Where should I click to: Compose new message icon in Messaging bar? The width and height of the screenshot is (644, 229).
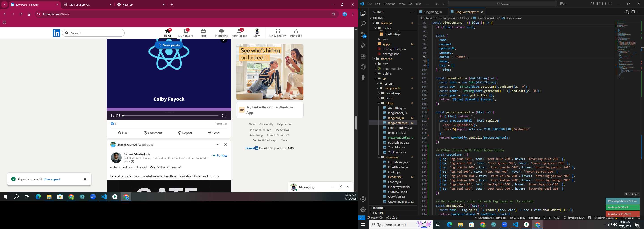point(340,187)
